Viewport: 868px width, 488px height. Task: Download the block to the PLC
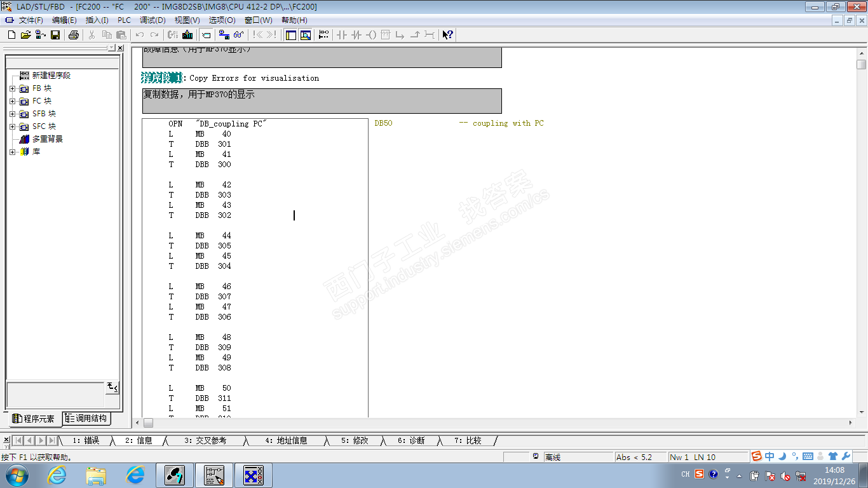187,35
